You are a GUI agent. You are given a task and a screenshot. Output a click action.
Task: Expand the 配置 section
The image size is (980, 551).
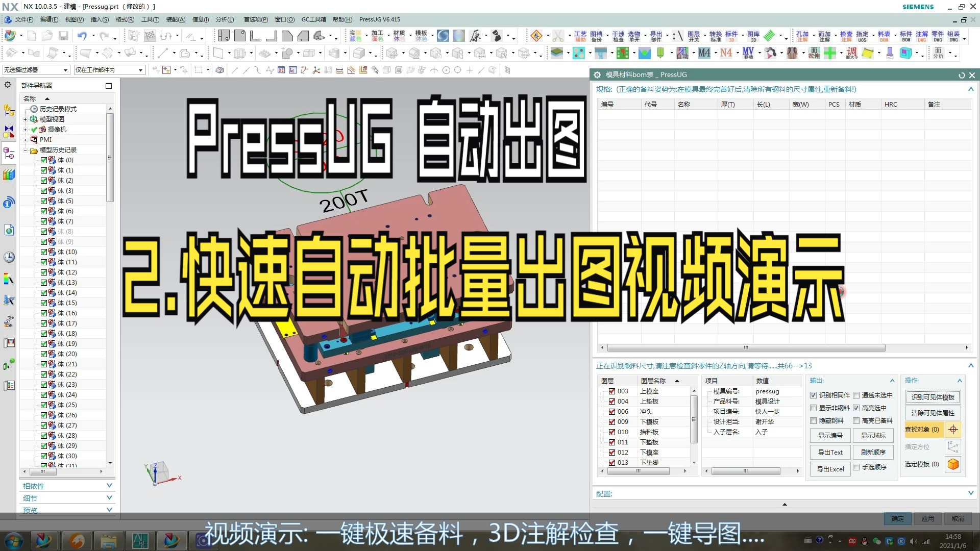[x=970, y=493]
